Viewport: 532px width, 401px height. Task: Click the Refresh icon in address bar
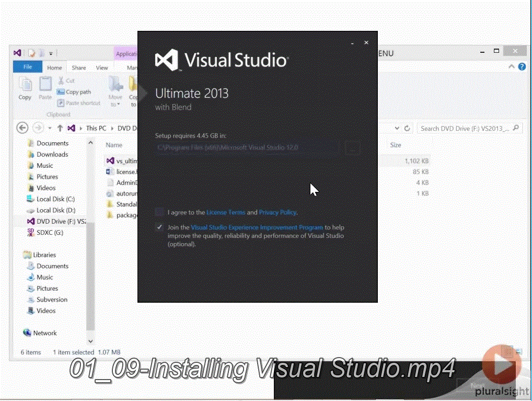pyautogui.click(x=407, y=128)
